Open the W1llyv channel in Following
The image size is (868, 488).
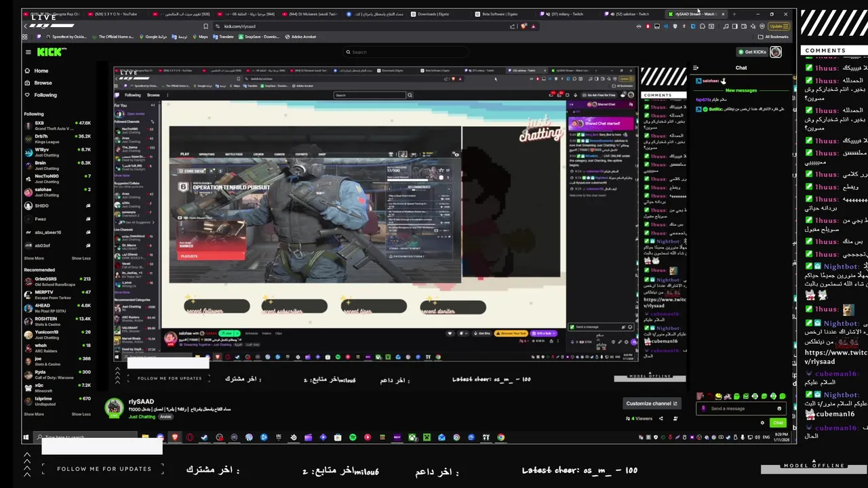(x=58, y=152)
